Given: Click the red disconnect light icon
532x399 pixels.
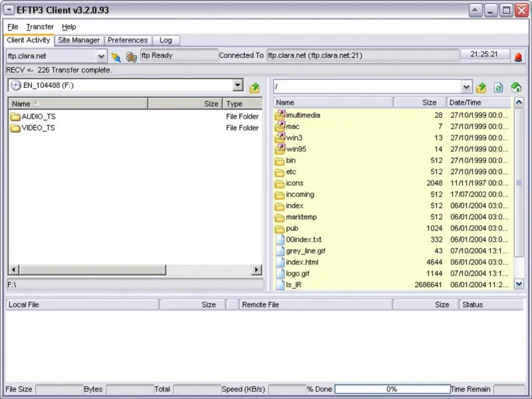Looking at the screenshot, I should click(518, 57).
